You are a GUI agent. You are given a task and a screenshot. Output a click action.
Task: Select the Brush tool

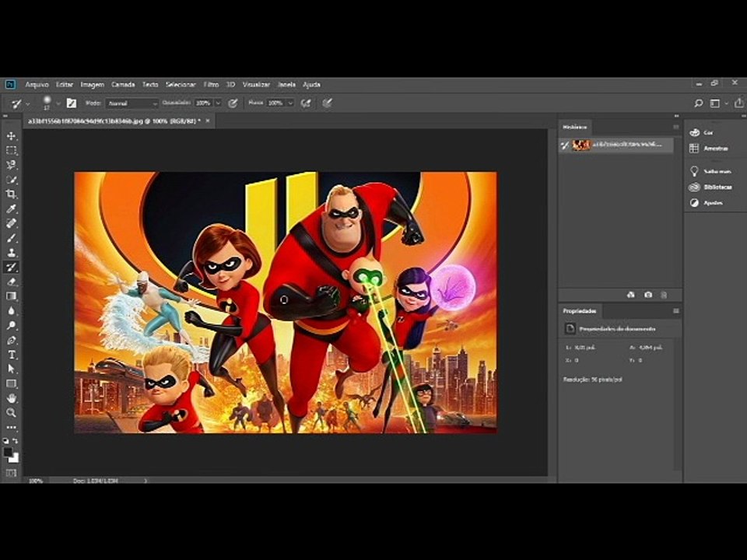tap(11, 238)
